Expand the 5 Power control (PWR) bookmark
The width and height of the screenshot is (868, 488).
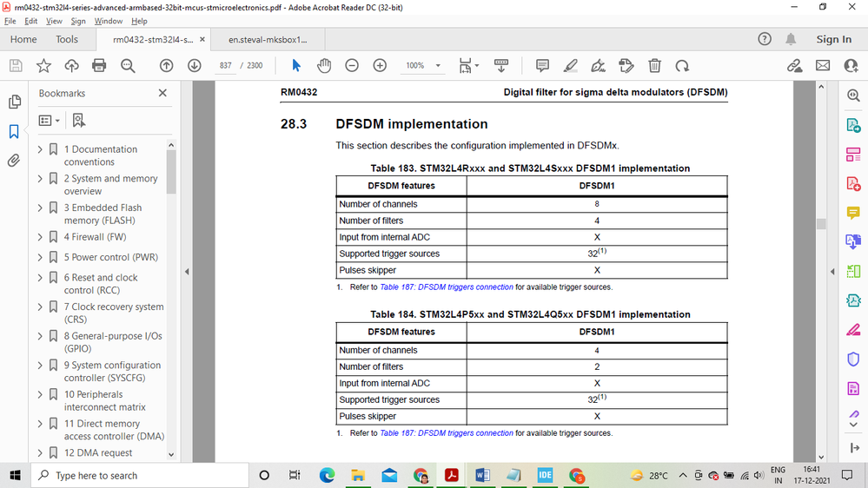pos(40,257)
